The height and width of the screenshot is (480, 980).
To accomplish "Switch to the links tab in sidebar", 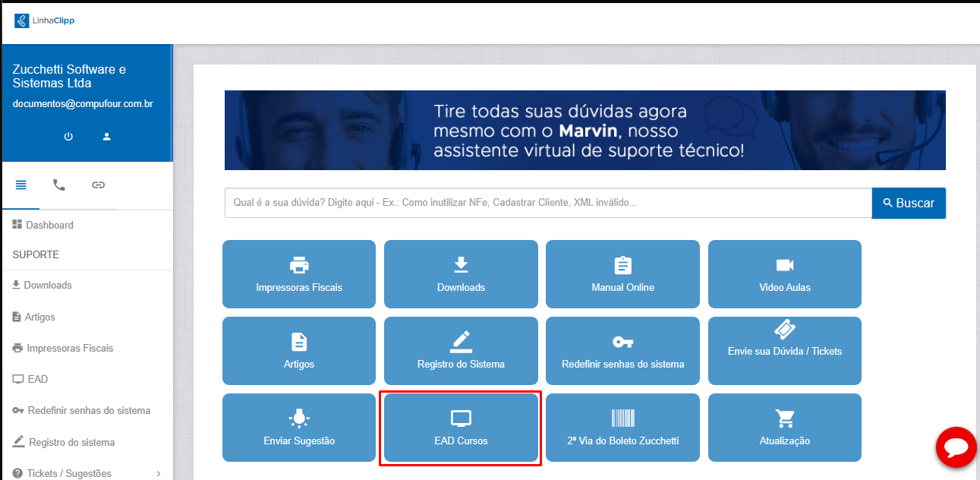I will 98,185.
